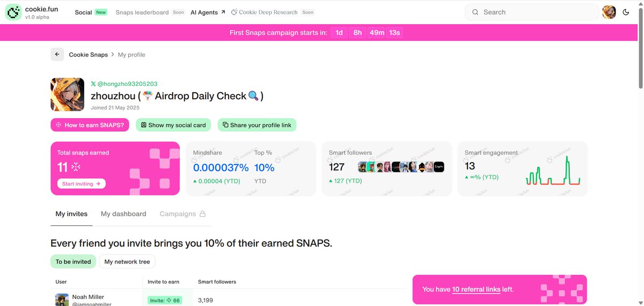The width and height of the screenshot is (644, 306).
Task: Click the cookie.fun logo icon
Action: (x=13, y=12)
